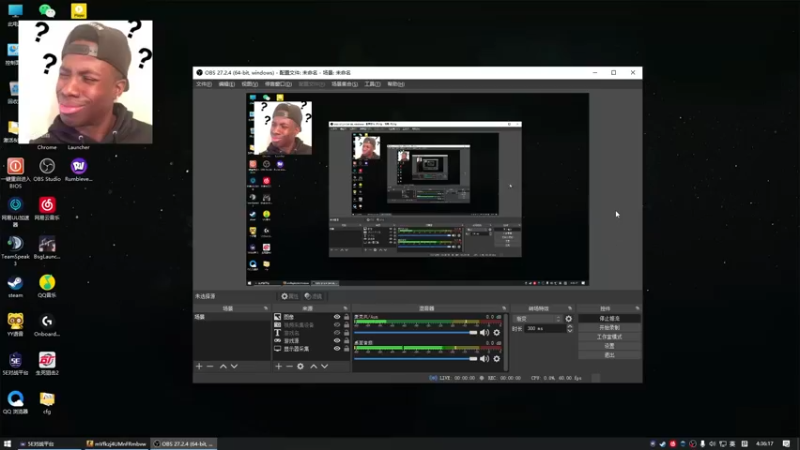Toggle visibility of 视频采集设备 source
This screenshot has height=450, width=800.
(x=337, y=324)
